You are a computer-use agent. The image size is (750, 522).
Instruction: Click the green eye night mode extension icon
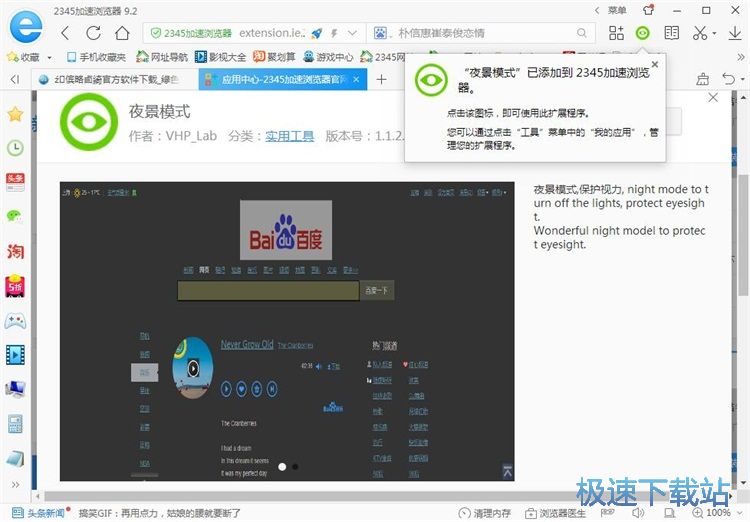tap(643, 33)
